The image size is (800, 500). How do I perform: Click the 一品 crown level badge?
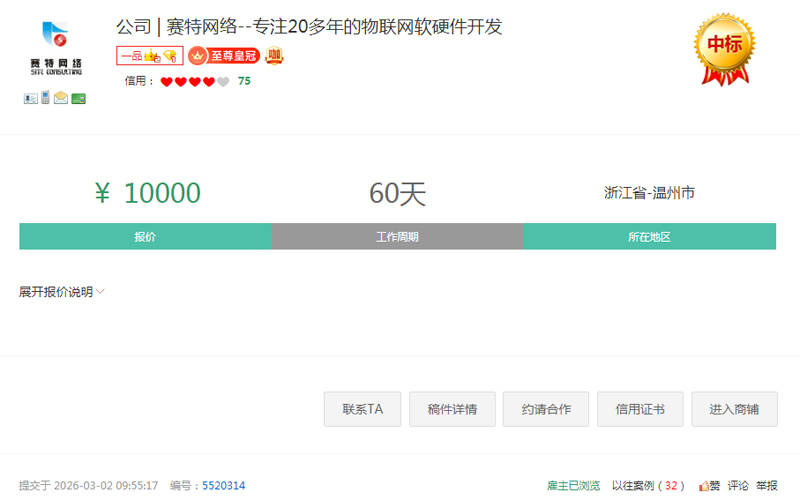pyautogui.click(x=149, y=56)
